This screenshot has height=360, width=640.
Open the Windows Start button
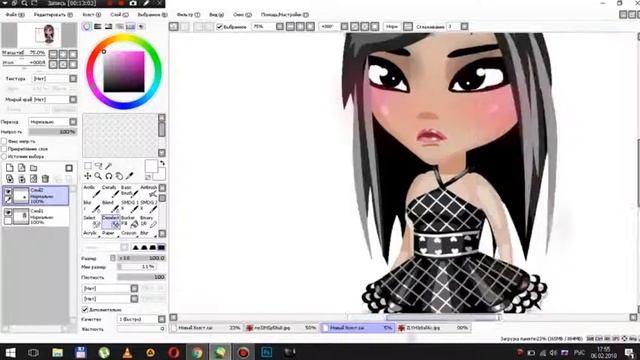pyautogui.click(x=10, y=352)
